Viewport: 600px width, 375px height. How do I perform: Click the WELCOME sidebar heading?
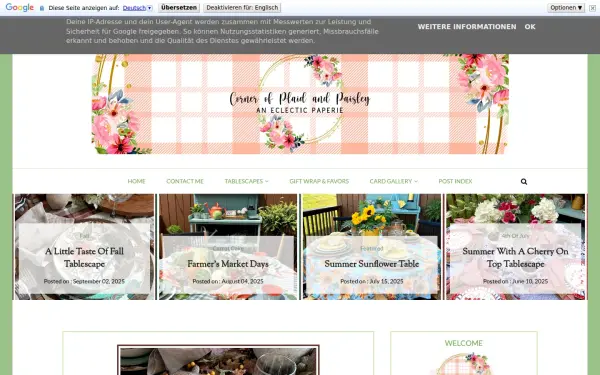[463, 343]
